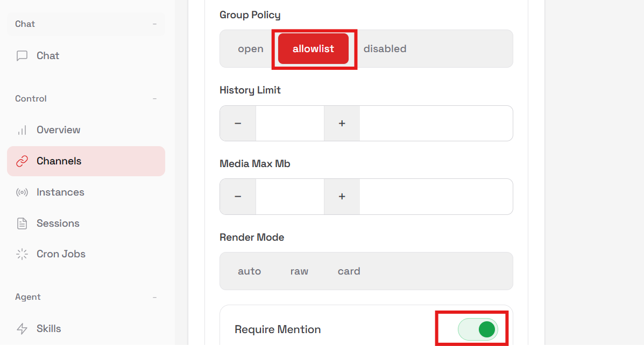Collapse the Control sidebar section

155,99
